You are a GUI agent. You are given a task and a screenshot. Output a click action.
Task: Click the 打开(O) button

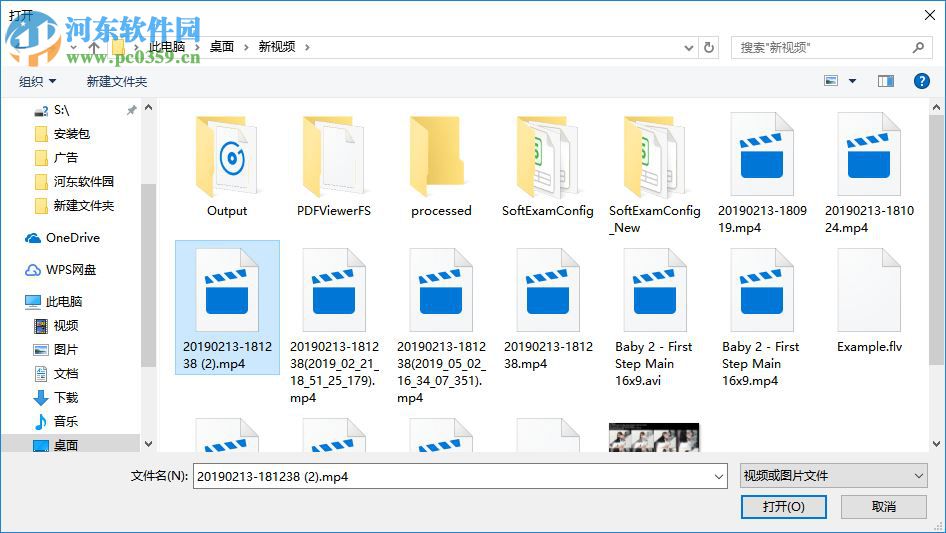784,506
